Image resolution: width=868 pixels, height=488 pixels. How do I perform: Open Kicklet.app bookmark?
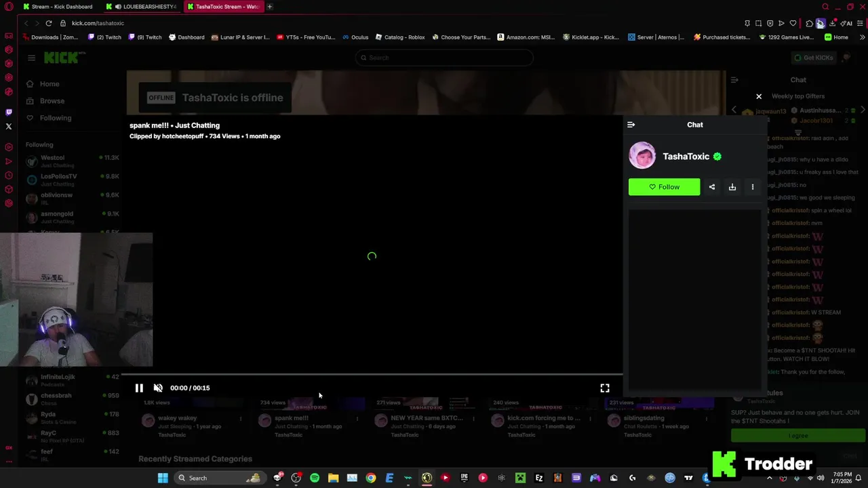(591, 37)
